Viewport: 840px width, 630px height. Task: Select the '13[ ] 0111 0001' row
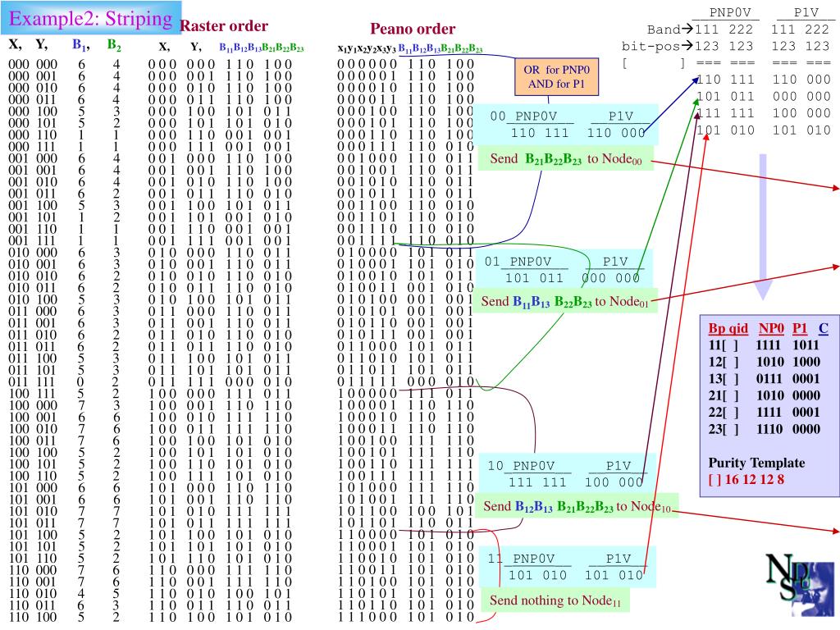coord(764,379)
